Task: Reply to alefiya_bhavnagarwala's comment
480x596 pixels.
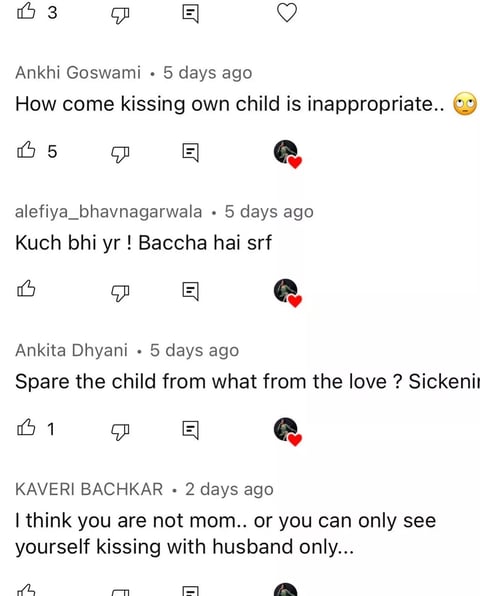Action: coord(190,291)
